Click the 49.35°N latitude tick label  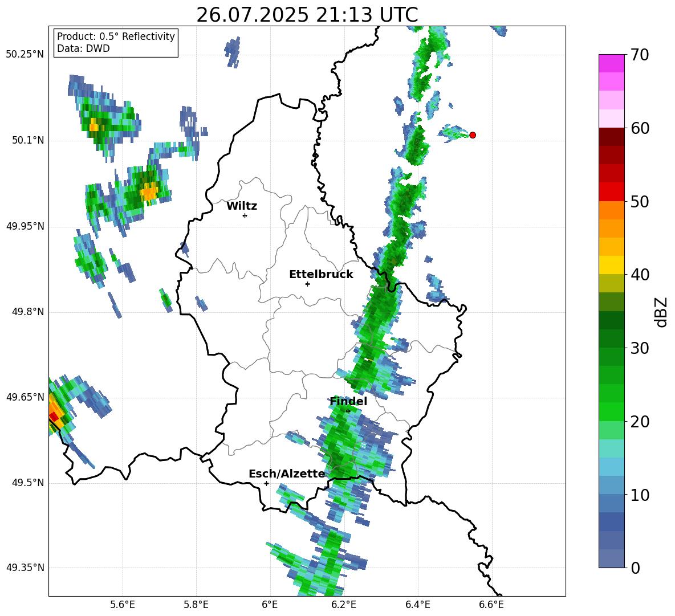point(25,568)
